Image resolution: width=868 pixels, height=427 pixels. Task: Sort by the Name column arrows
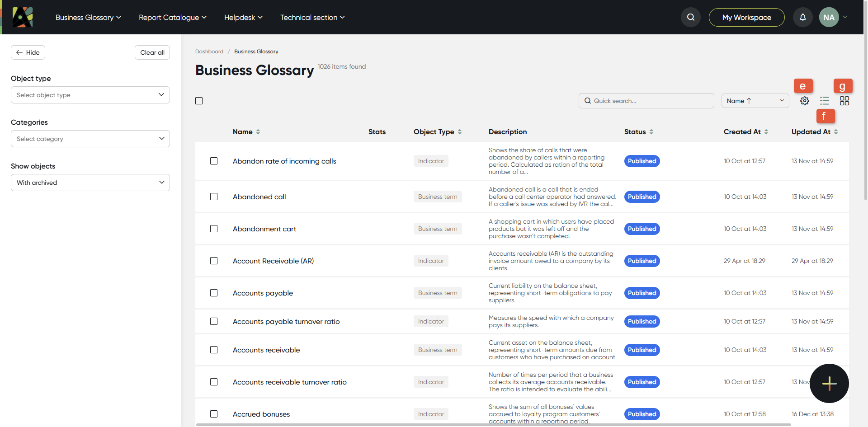click(258, 132)
